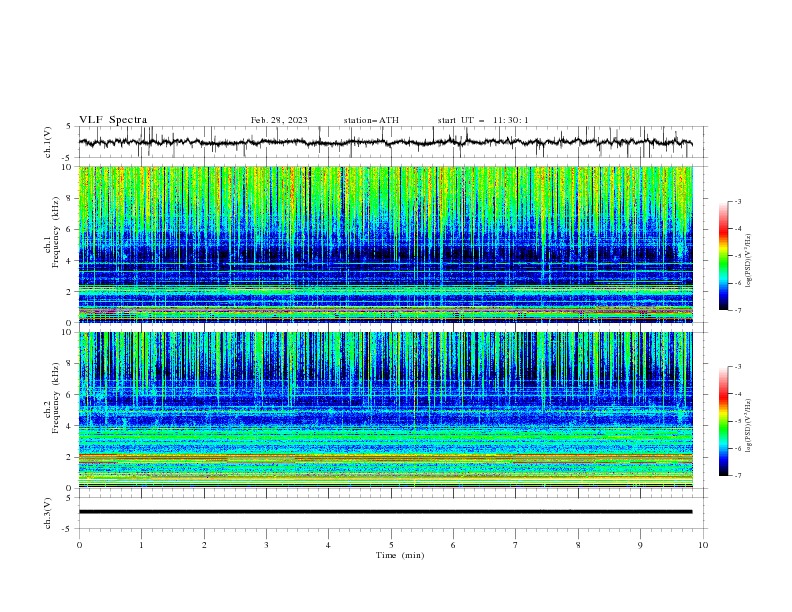
Task: Click the ch.2 color scale "log(PSD)(V²/Hz)" label
Action: (x=749, y=426)
